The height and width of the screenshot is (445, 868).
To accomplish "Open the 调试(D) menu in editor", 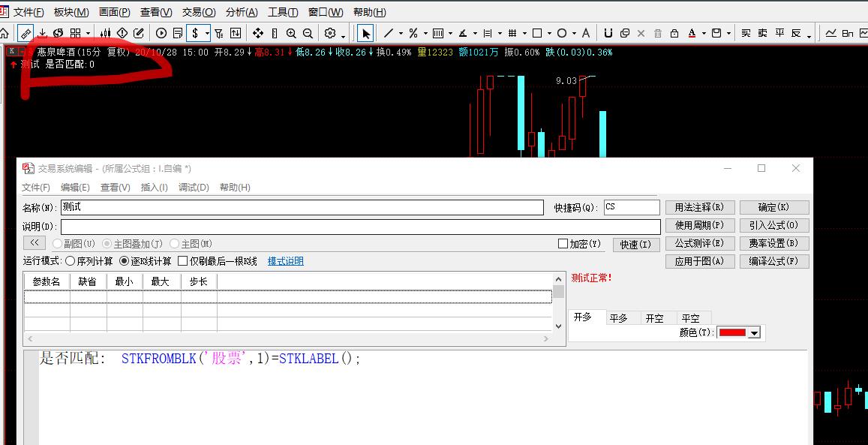I will pyautogui.click(x=194, y=188).
